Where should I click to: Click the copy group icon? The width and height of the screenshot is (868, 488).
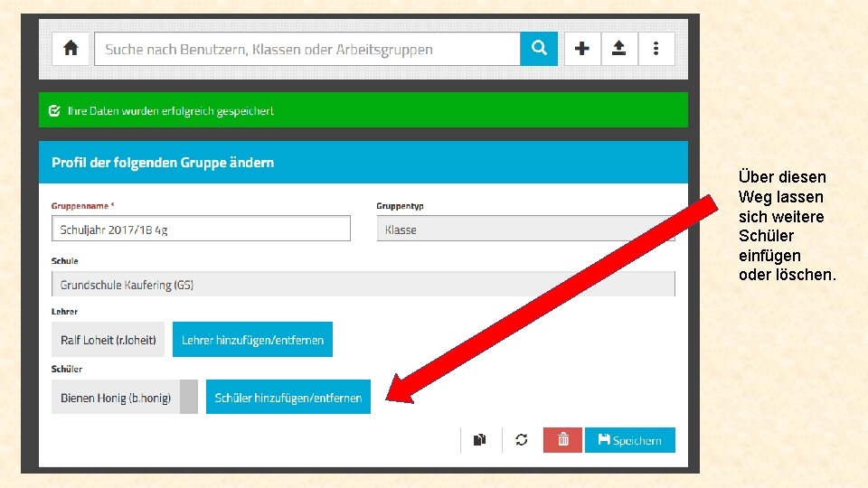point(480,440)
